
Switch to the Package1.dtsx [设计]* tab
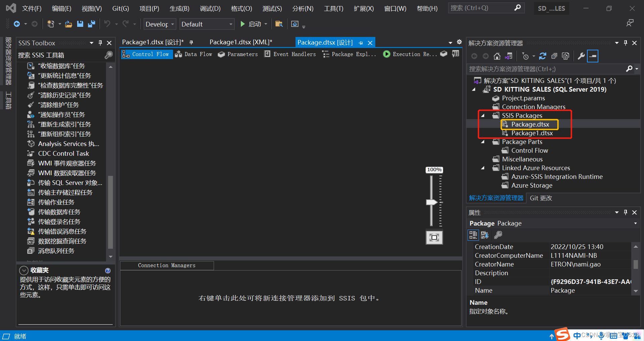coord(153,42)
